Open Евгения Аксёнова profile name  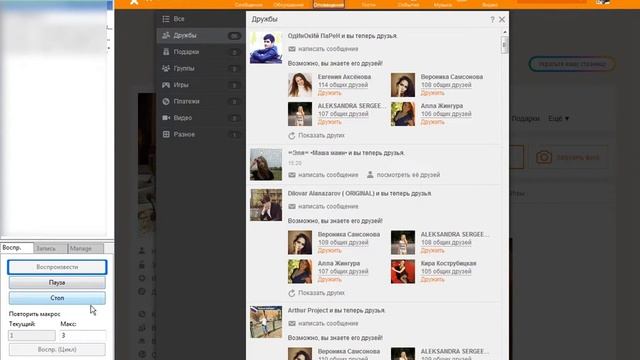[344, 77]
